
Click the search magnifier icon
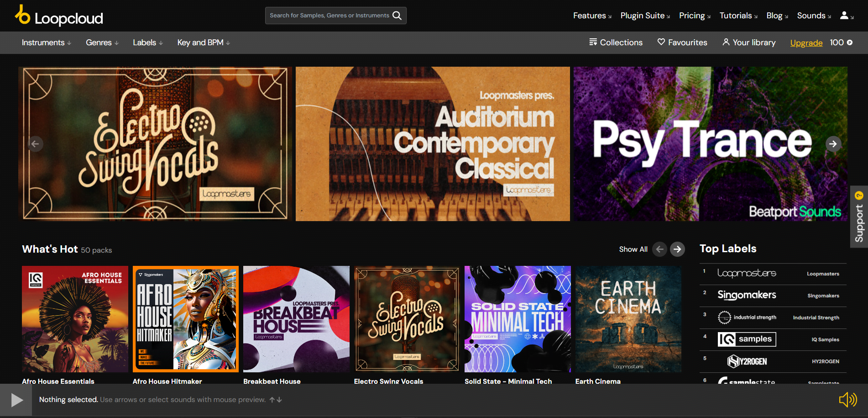[397, 16]
